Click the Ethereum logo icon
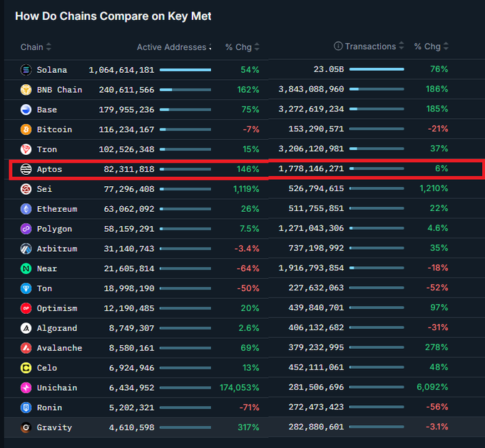 pyautogui.click(x=26, y=209)
